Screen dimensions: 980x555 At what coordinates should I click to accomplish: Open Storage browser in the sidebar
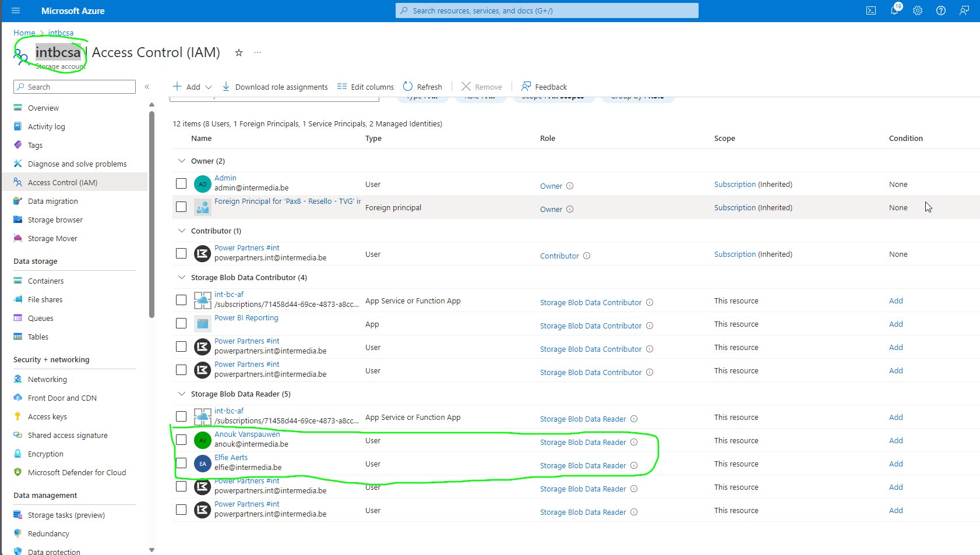(55, 220)
